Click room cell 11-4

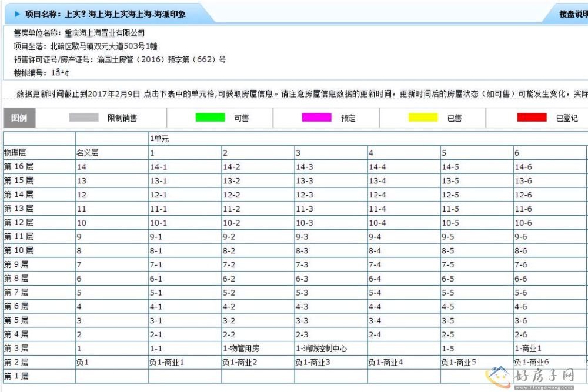tap(404, 209)
